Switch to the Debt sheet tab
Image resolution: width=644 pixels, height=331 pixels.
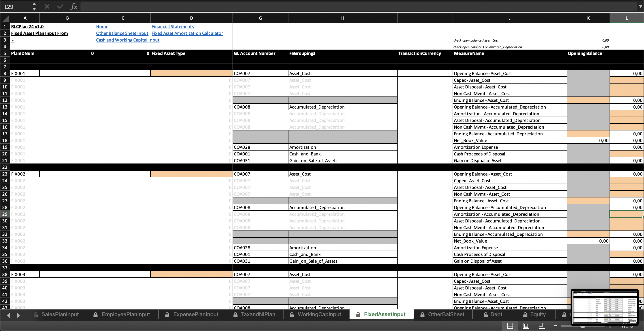pyautogui.click(x=493, y=314)
